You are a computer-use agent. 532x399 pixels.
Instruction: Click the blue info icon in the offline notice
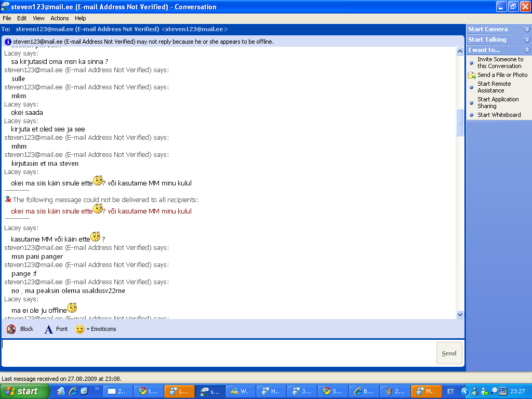8,42
